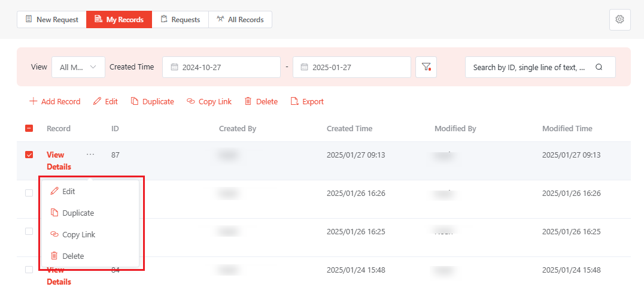Open the three-dots menu for record 87
Screen dimensions: 644x290
pyautogui.click(x=90, y=155)
